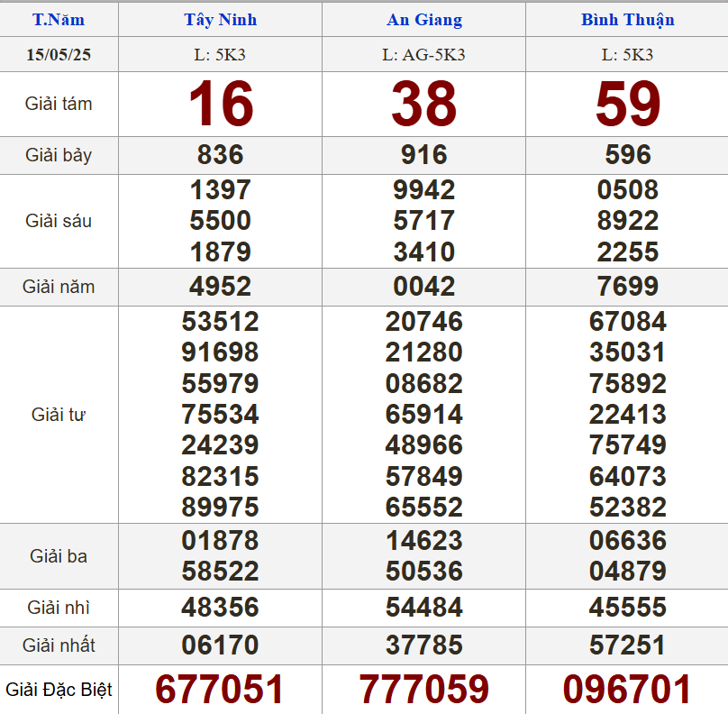Open the An Giang province link
Screen dimensions: 728x714
point(423,20)
